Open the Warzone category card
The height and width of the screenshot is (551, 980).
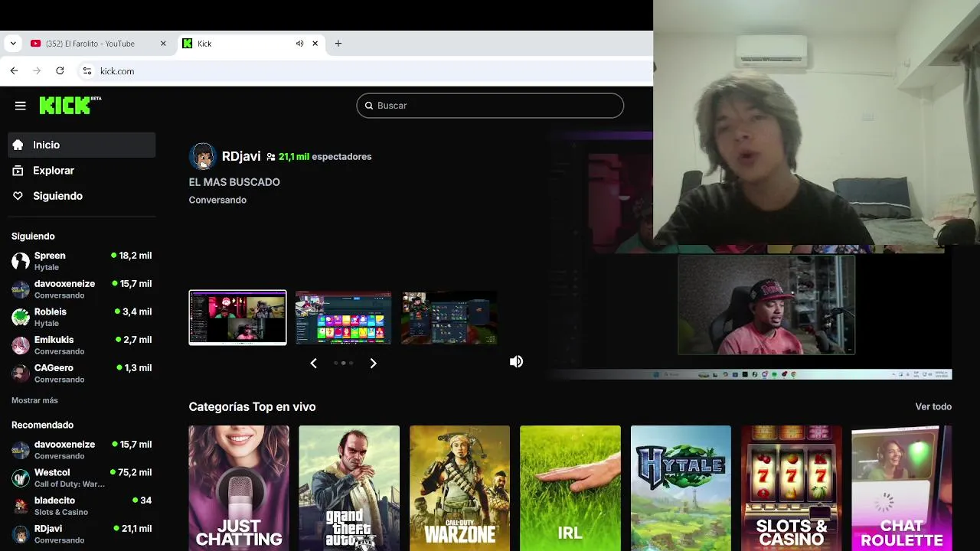pyautogui.click(x=459, y=488)
